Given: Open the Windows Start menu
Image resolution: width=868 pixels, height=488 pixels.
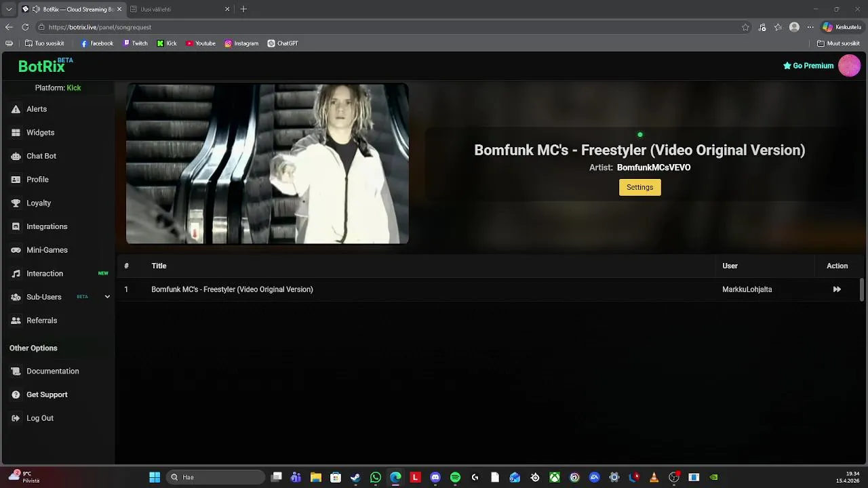Looking at the screenshot, I should pos(155,477).
